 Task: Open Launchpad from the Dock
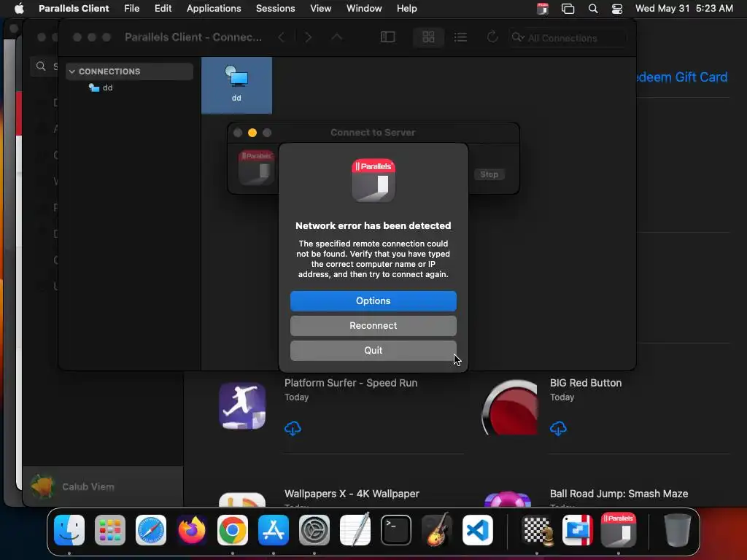pos(110,530)
